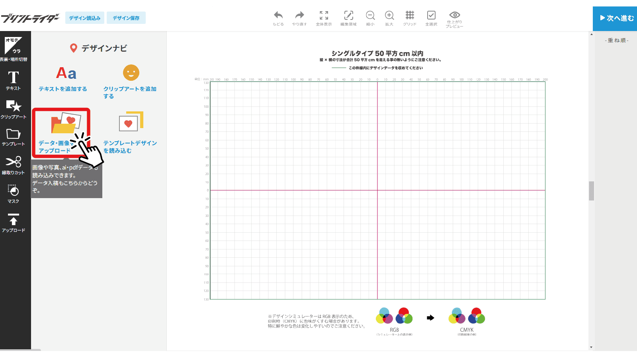Click the undo (もどる) arrow icon
637x364 pixels.
click(x=278, y=16)
